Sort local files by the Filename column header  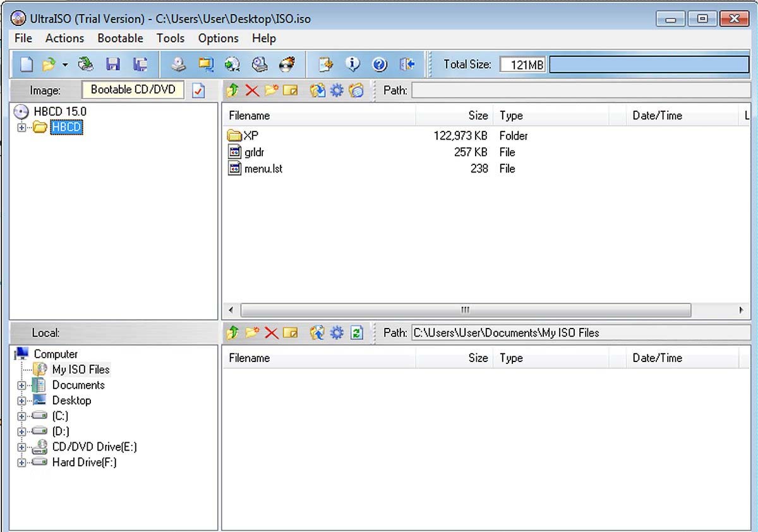[x=319, y=358]
